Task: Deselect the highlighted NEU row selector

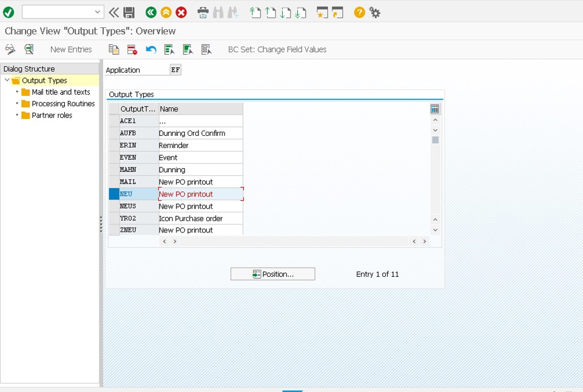Action: (114, 194)
